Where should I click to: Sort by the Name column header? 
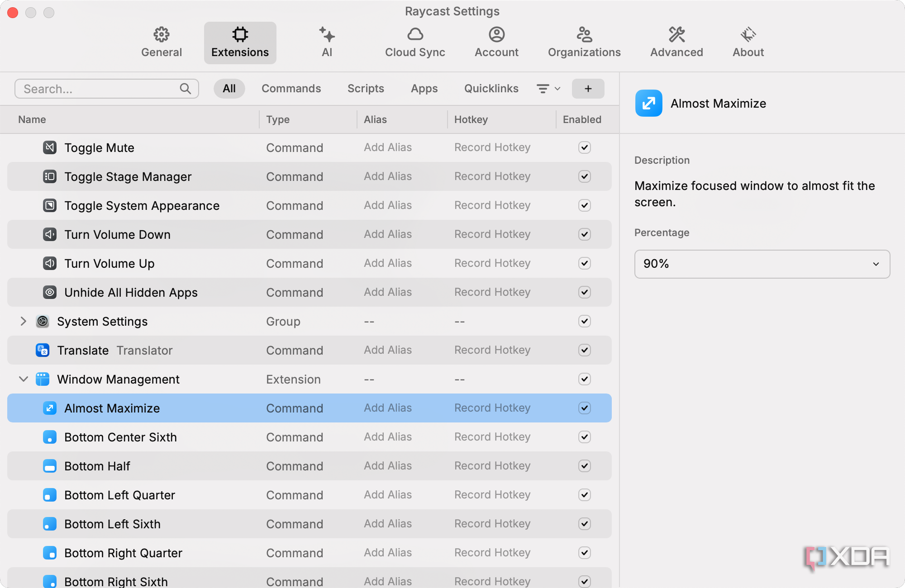[32, 119]
